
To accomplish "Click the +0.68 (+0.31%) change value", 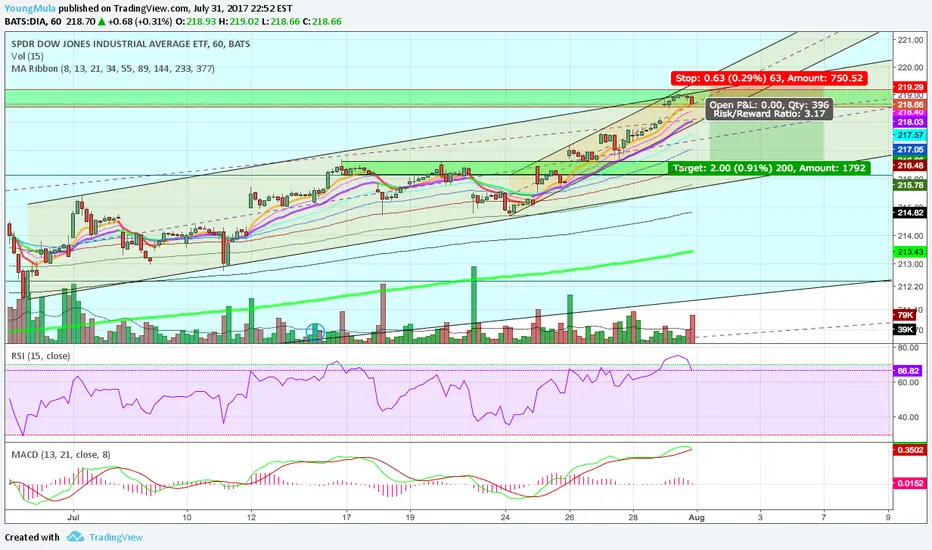I will click(x=140, y=21).
